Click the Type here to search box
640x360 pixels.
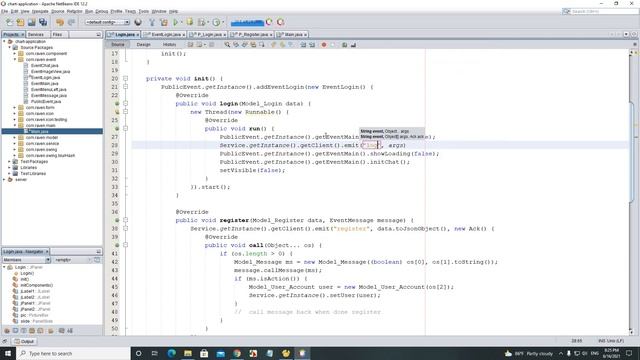[73, 353]
